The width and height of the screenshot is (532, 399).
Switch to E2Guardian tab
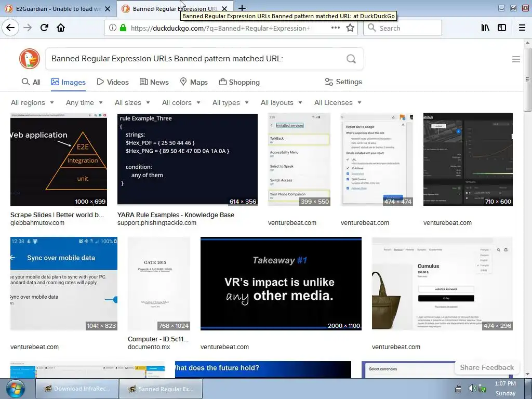[x=58, y=9]
